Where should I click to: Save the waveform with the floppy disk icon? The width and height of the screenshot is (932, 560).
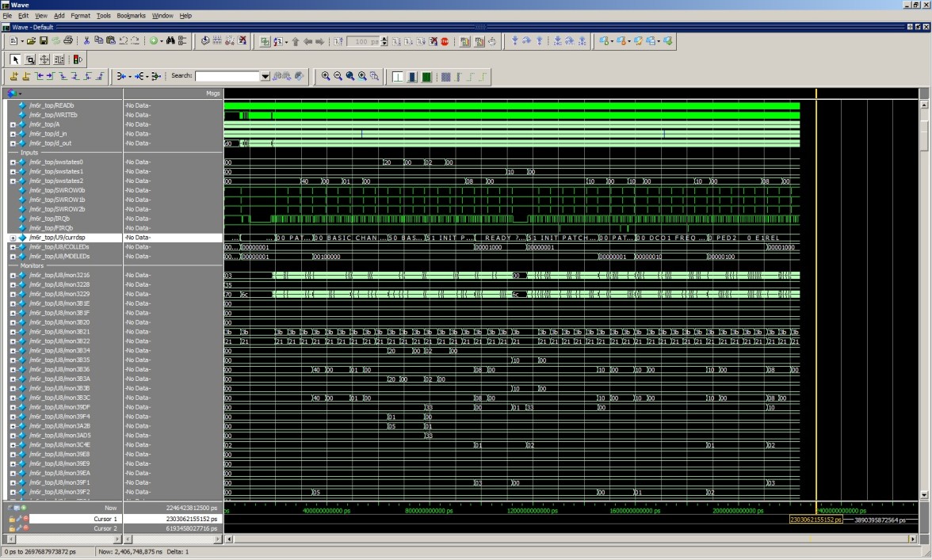[44, 41]
